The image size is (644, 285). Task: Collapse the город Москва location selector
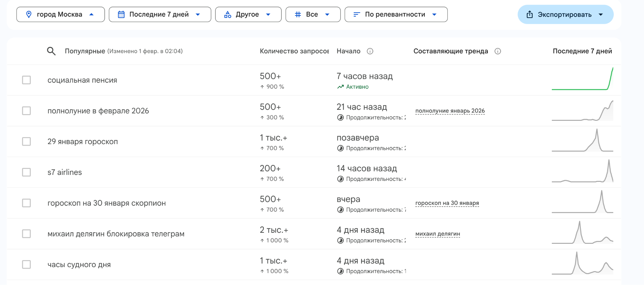[91, 14]
